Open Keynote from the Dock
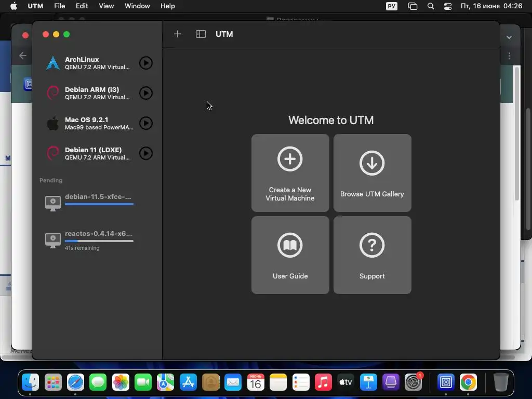532x399 pixels. pyautogui.click(x=368, y=382)
